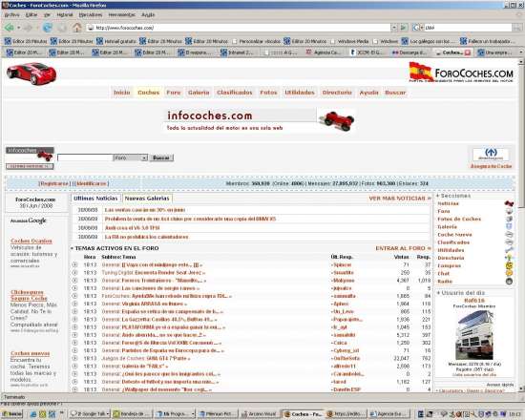Click the icon beside Clasificados in Secciones

[509, 242]
